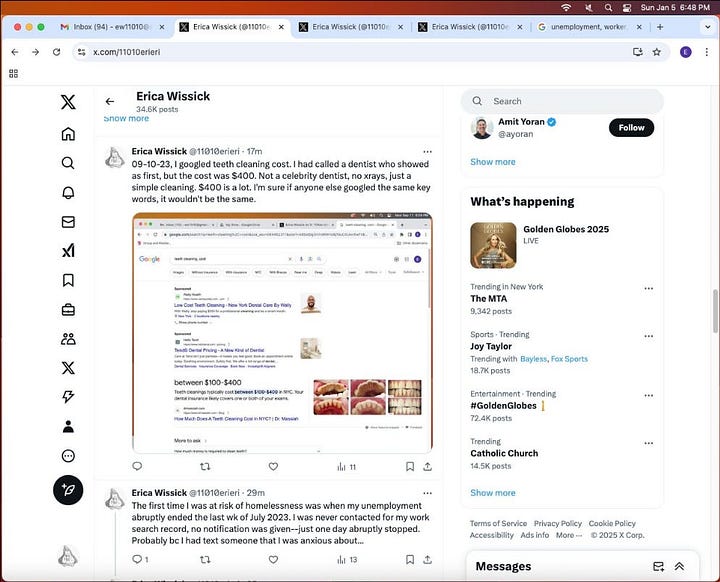Reload the page
This screenshot has height=582, width=720.
tap(56, 52)
